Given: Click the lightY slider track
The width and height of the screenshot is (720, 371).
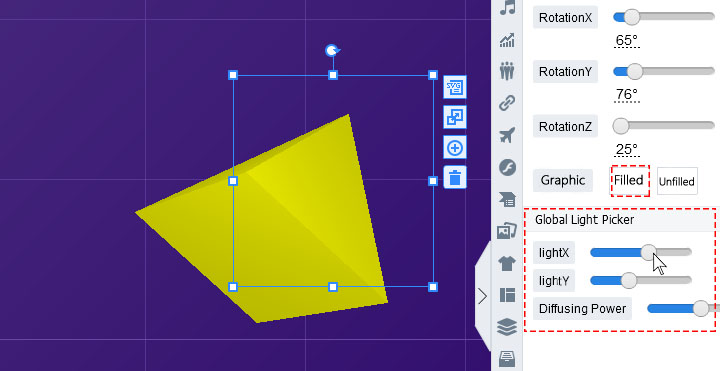Looking at the screenshot, I should pos(641,280).
